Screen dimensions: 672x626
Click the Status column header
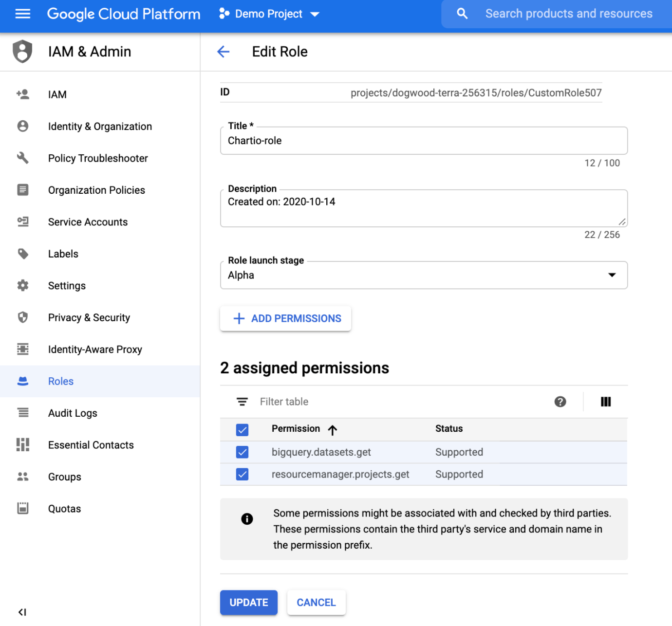pos(449,428)
